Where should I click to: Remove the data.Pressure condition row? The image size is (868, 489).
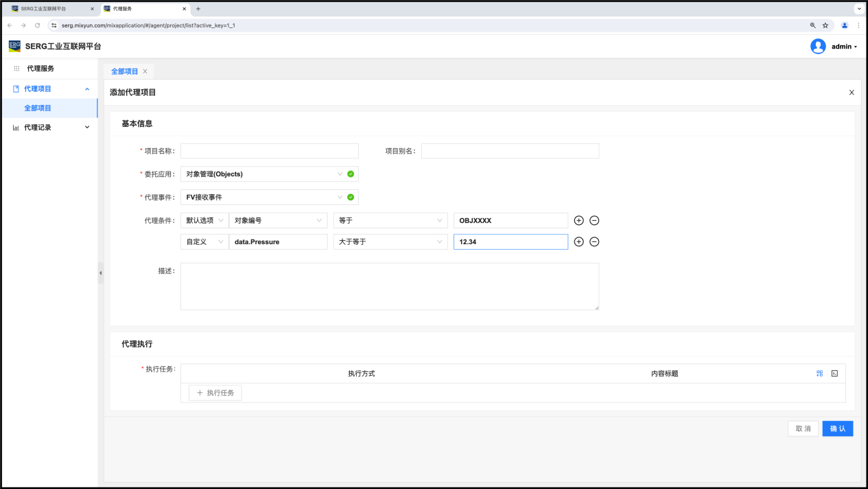[x=594, y=241]
